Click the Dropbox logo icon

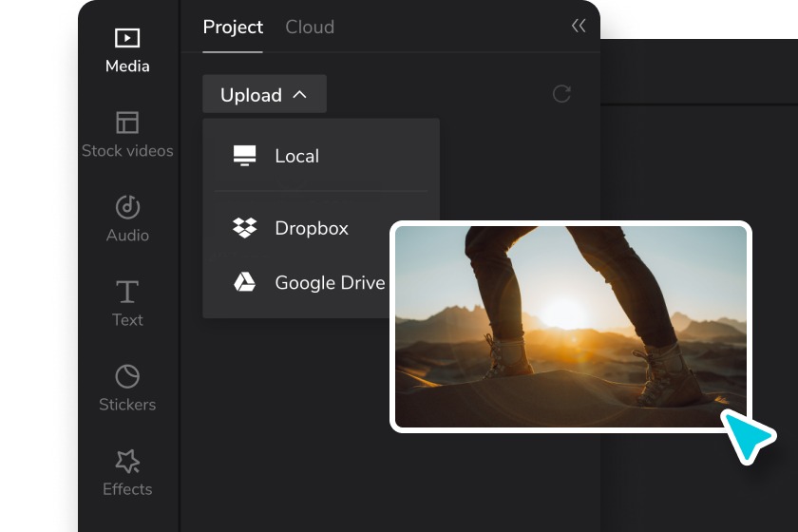click(x=245, y=228)
